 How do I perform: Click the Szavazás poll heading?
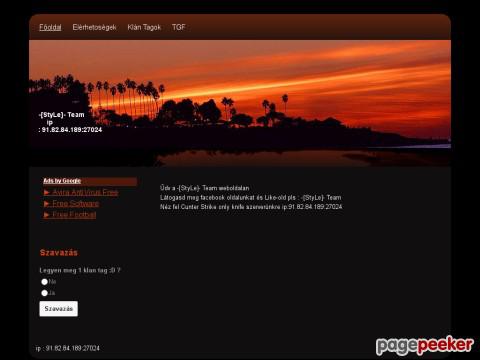click(x=59, y=253)
